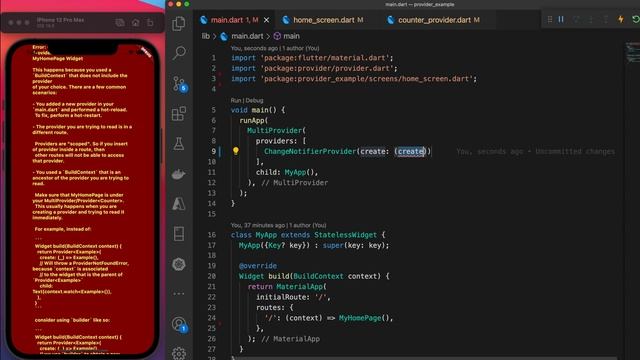
Task: Click 'package:provider/provider.dart' import string
Action: click(327, 68)
